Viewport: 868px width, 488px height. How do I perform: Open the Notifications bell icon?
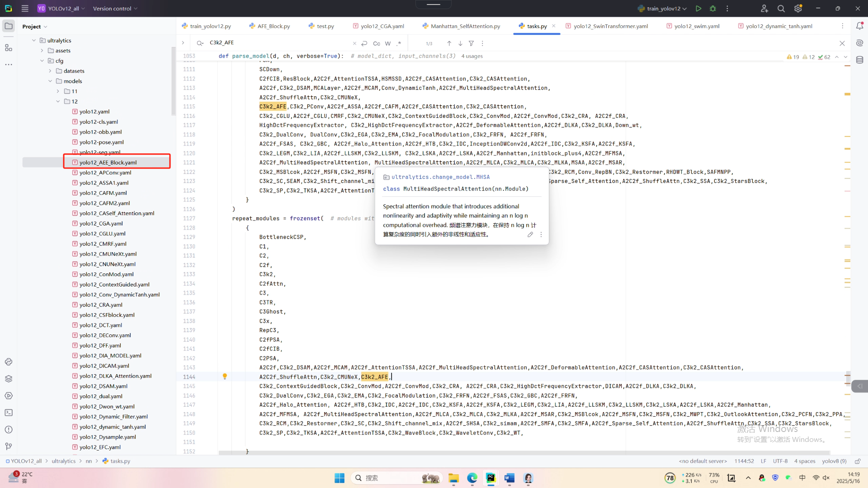tap(859, 26)
